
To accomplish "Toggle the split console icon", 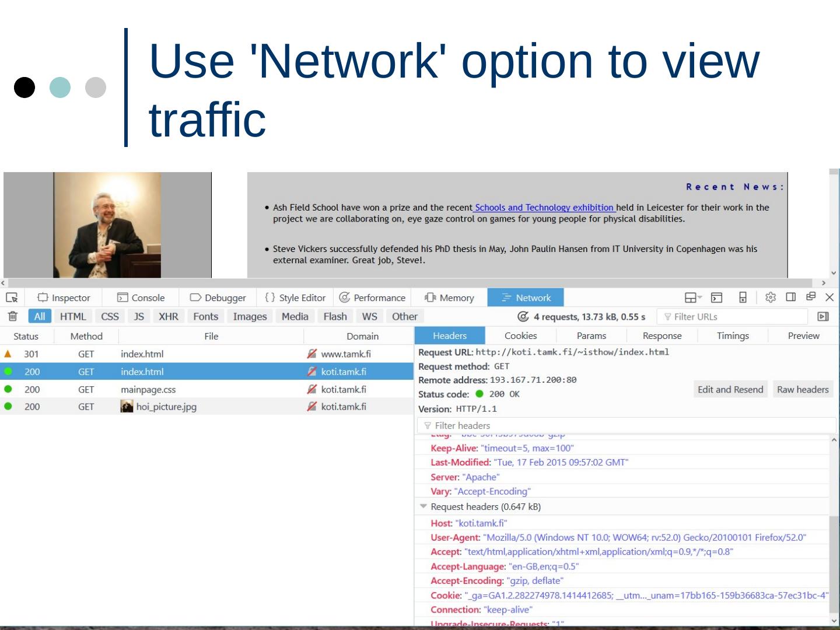I will pyautogui.click(x=717, y=297).
